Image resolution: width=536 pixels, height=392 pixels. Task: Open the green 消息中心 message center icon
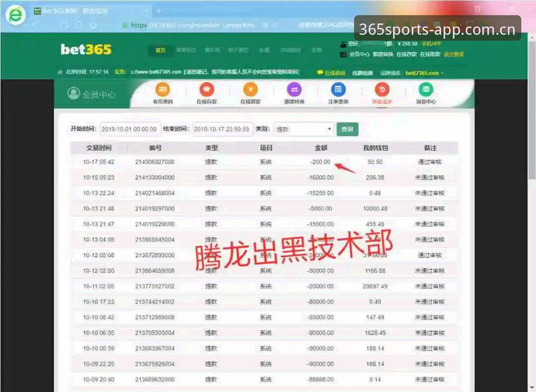[426, 90]
